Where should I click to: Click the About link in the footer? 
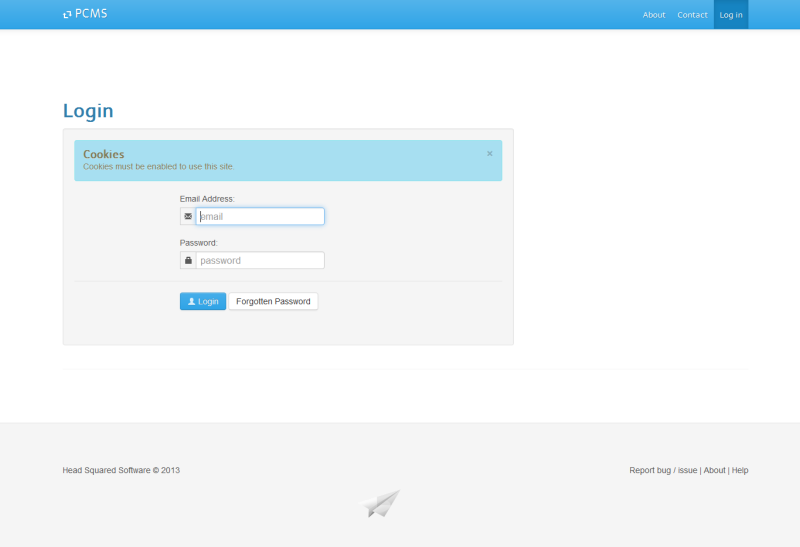(714, 470)
